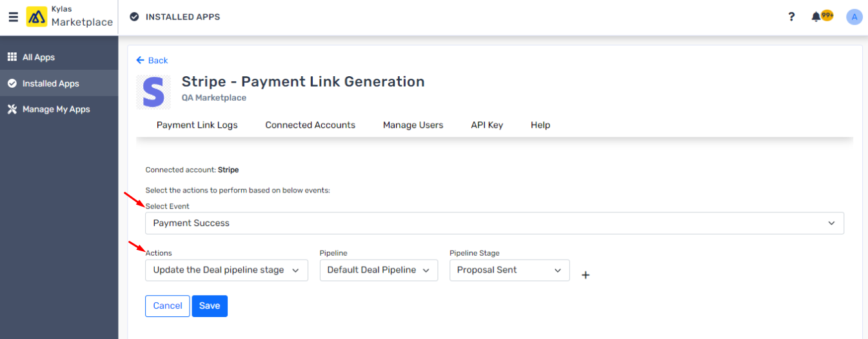The width and height of the screenshot is (868, 339).
Task: Open the Help tab
Action: [x=540, y=125]
